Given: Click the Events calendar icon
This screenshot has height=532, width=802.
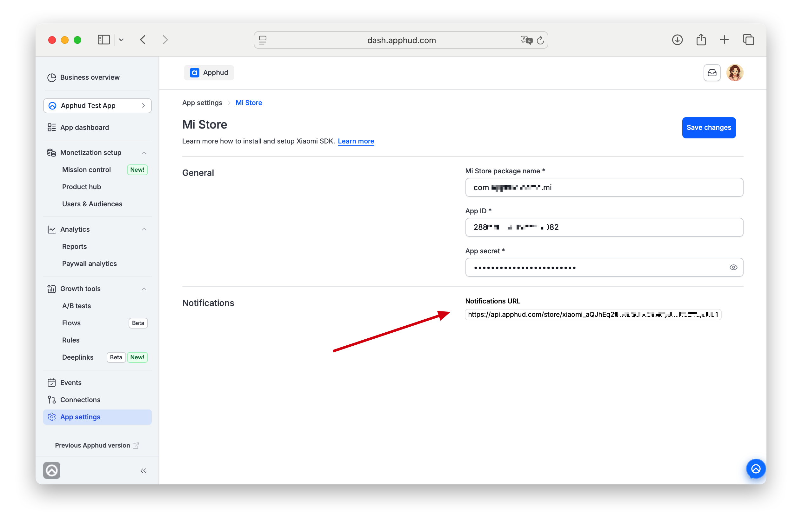Looking at the screenshot, I should point(51,383).
